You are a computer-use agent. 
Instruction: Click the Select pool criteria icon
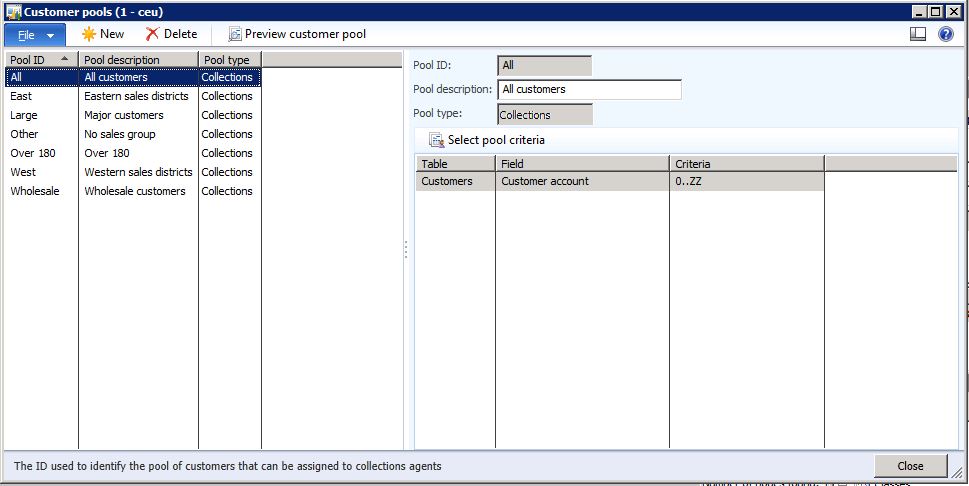pos(436,140)
